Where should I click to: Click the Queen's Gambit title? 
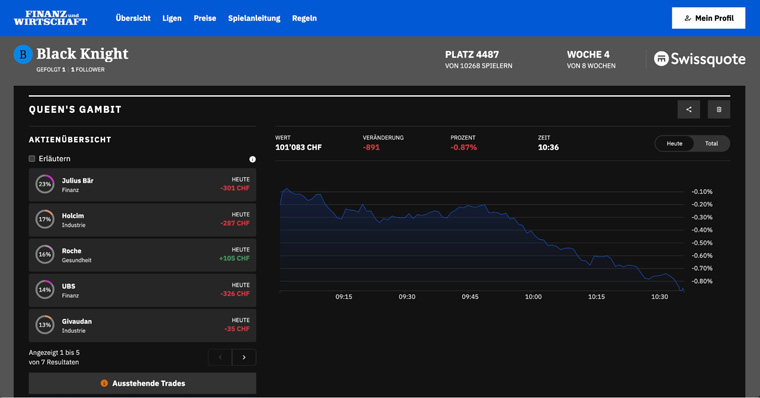click(x=75, y=110)
